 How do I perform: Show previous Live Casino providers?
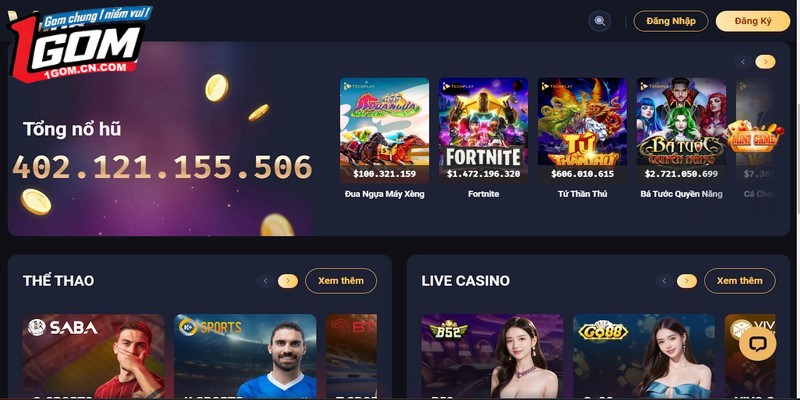click(664, 281)
